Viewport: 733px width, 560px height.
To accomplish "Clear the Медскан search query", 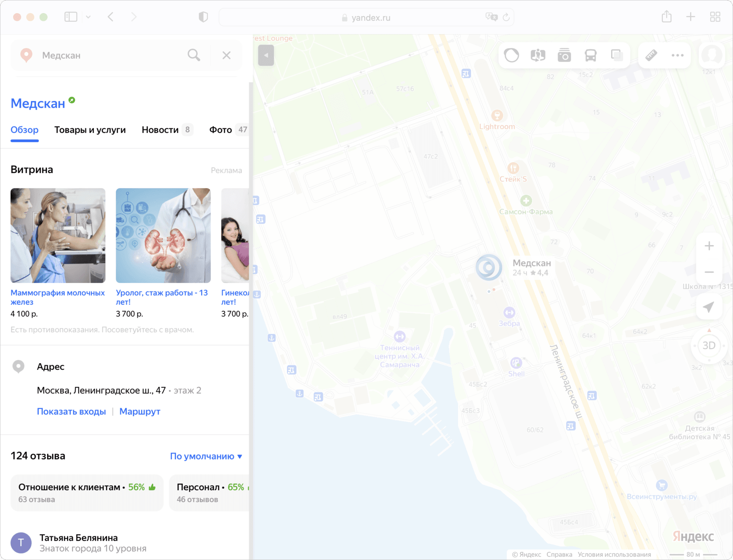I will (226, 55).
